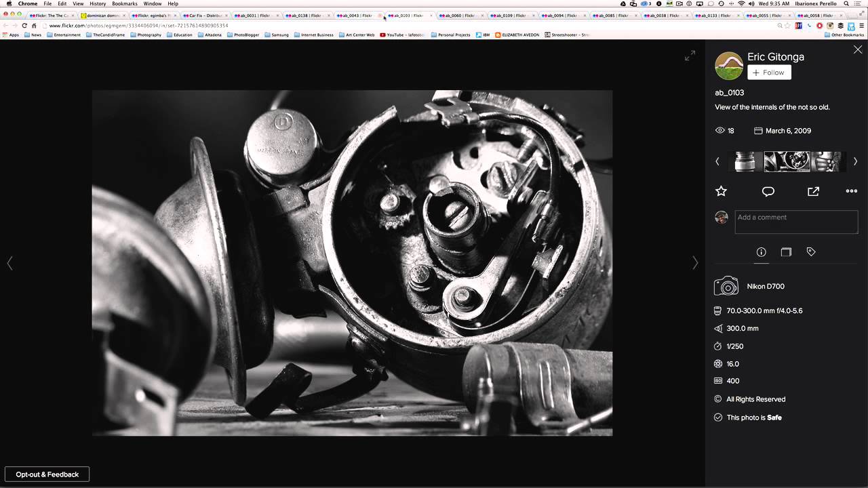Click the Add a comment field
Viewport: 868px width, 488px height.
coord(796,222)
